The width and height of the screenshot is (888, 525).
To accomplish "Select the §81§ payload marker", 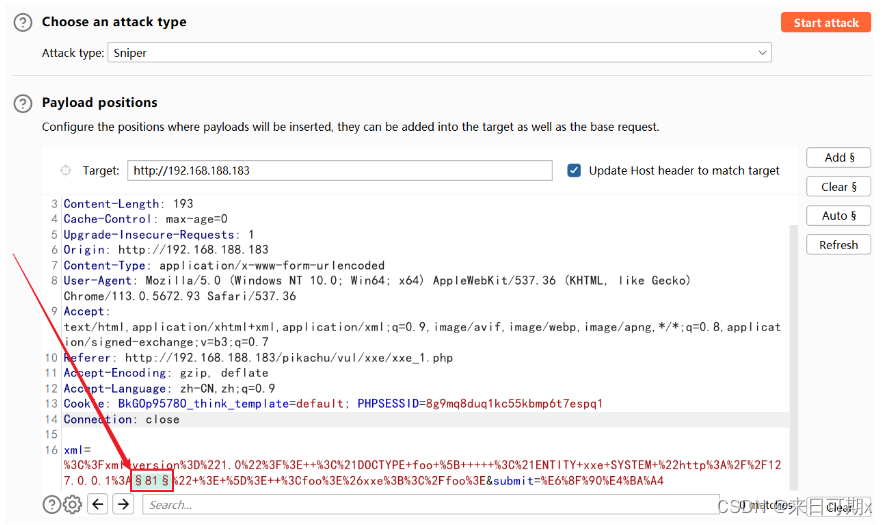I will [152, 481].
